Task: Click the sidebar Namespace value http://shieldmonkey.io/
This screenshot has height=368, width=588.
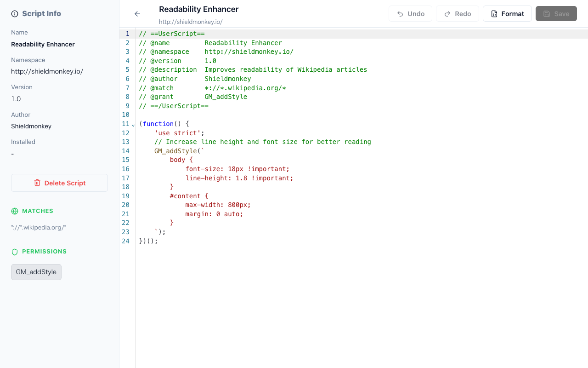Action: coord(47,71)
